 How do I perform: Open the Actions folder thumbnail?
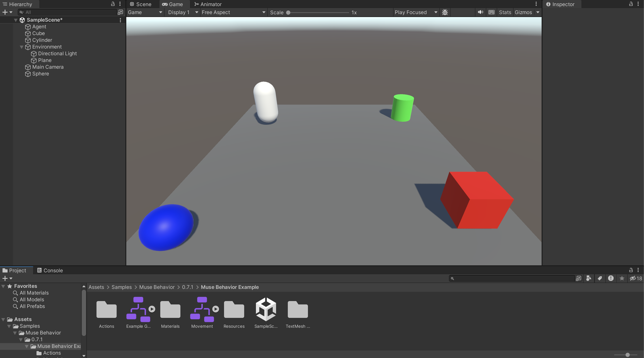tap(107, 310)
